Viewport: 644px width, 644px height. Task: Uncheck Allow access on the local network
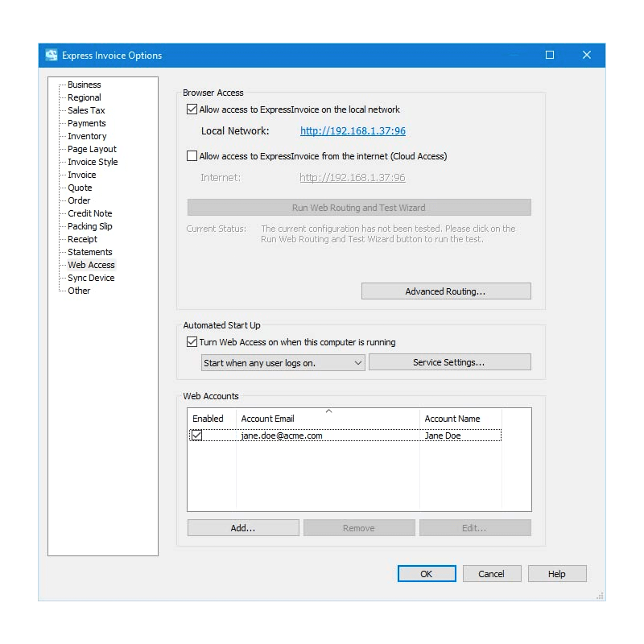pyautogui.click(x=192, y=109)
